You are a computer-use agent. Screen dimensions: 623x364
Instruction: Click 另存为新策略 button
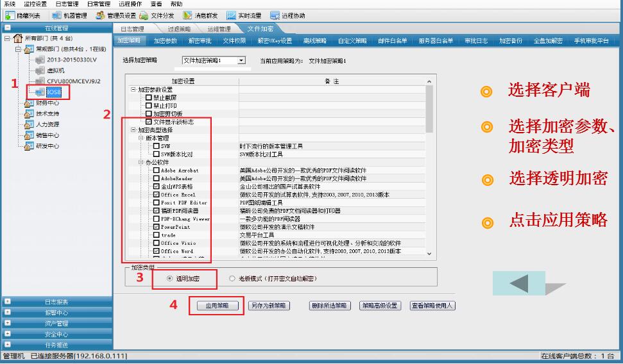pos(269,306)
